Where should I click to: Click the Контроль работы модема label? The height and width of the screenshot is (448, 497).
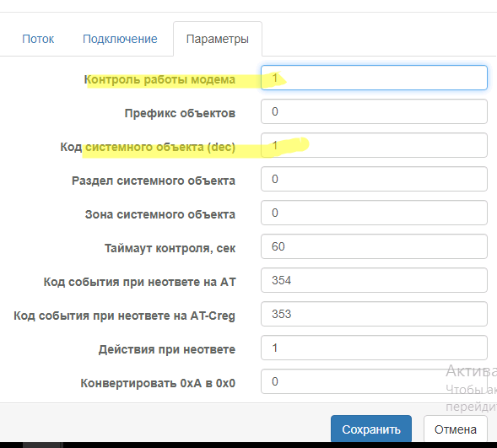coord(159,79)
